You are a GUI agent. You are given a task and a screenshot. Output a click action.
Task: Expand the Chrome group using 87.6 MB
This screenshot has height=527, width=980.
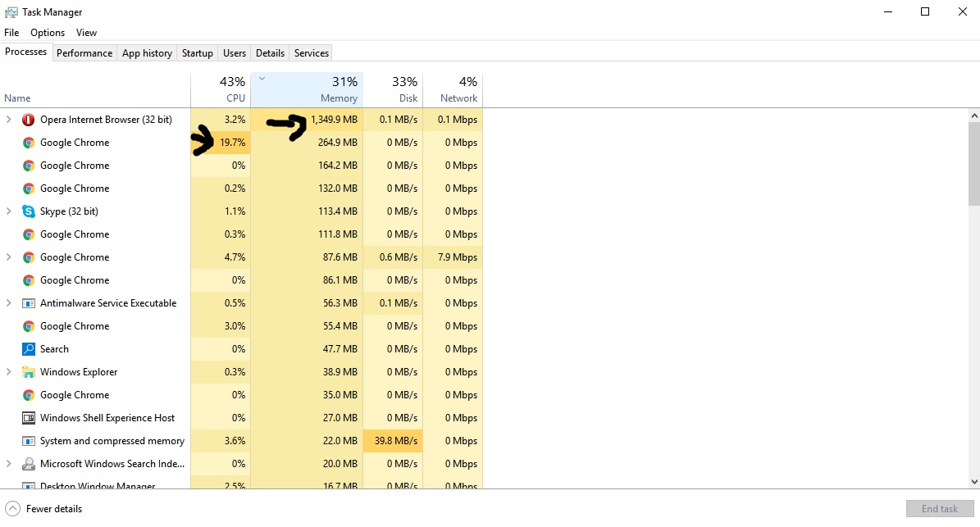point(9,257)
